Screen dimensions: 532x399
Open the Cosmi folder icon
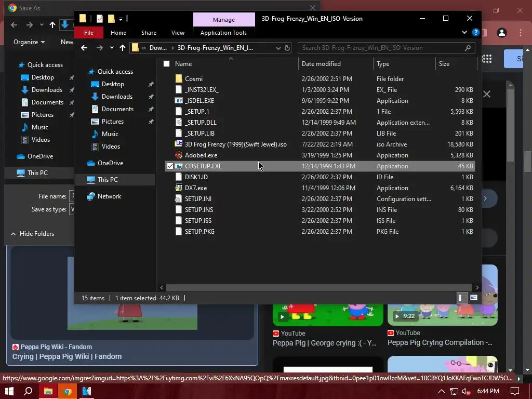[179, 79]
